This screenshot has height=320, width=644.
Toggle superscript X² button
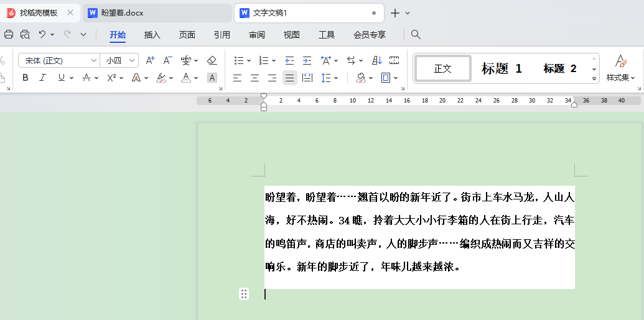(111, 78)
